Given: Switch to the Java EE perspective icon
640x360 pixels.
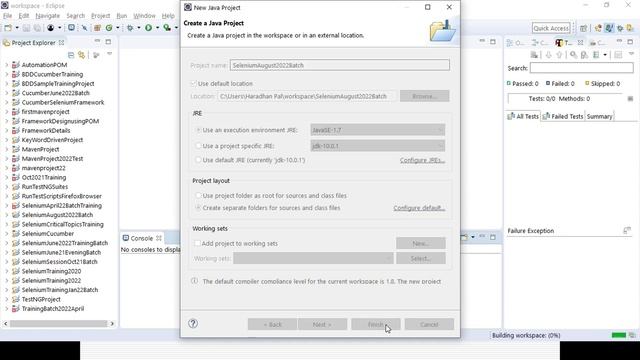Looking at the screenshot, I should click(598, 28).
